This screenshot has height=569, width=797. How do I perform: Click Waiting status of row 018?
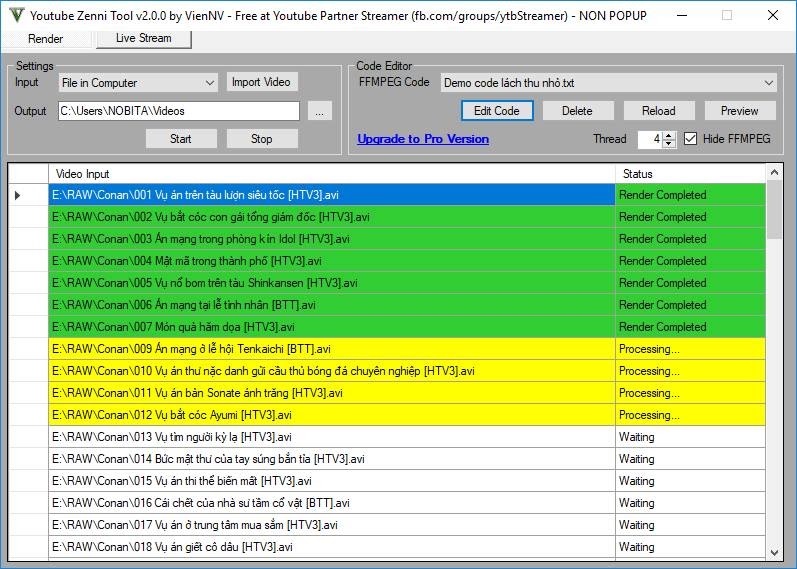tap(690, 547)
